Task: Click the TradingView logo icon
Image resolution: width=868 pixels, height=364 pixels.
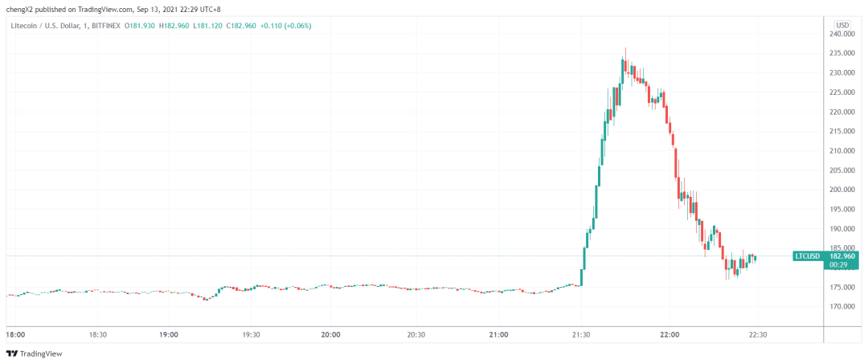Action: tap(11, 354)
